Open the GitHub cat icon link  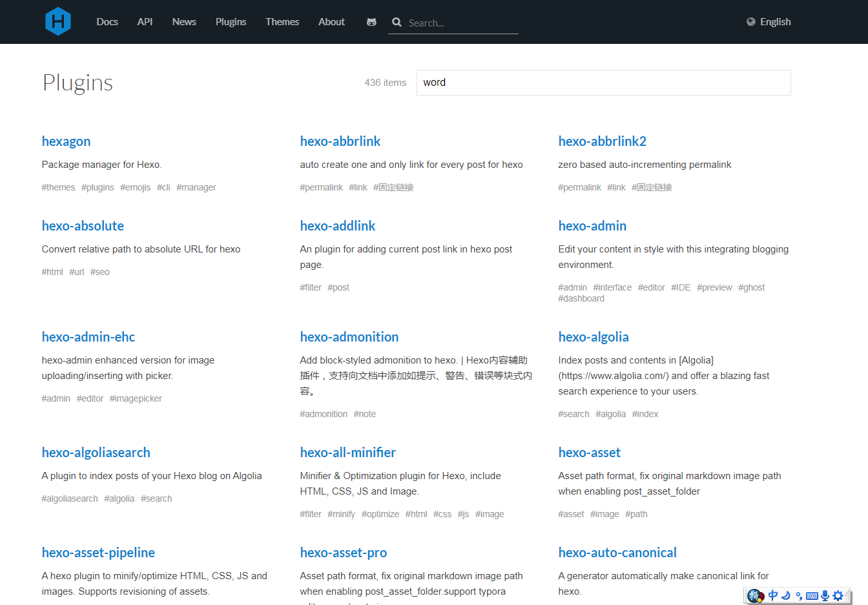pos(371,22)
